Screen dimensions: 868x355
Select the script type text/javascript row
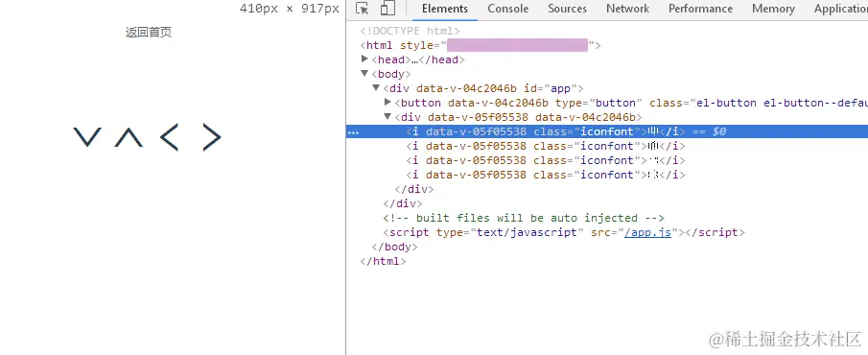tap(564, 232)
